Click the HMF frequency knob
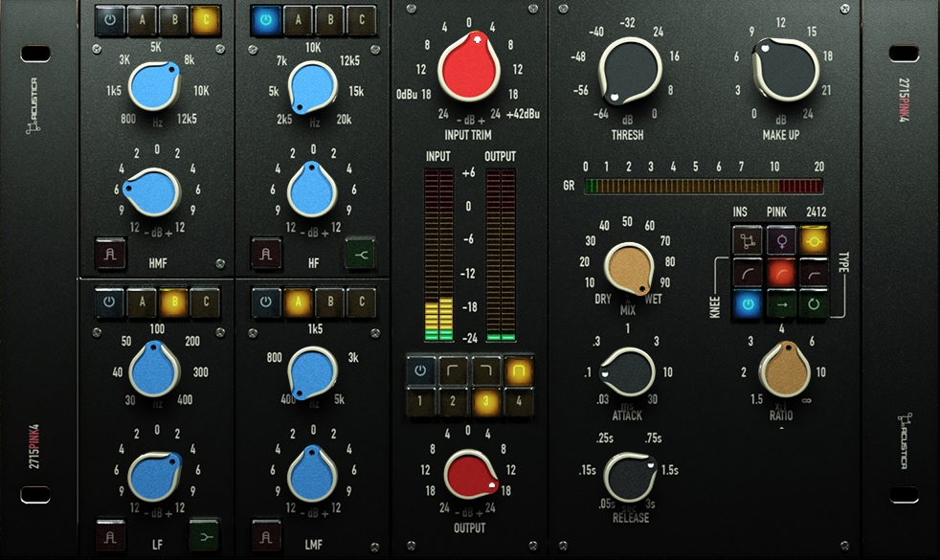The image size is (940, 560). (x=155, y=86)
